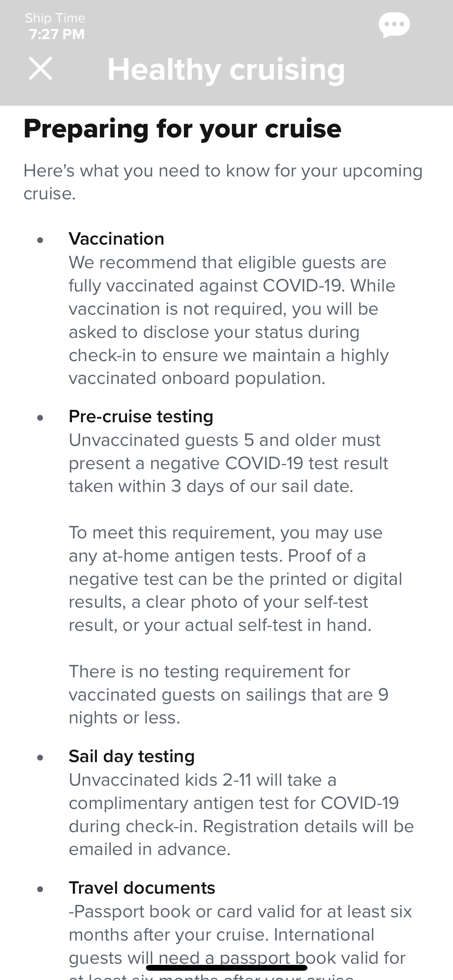
Task: Tap the Pre-cruise testing heading
Action: click(x=141, y=416)
